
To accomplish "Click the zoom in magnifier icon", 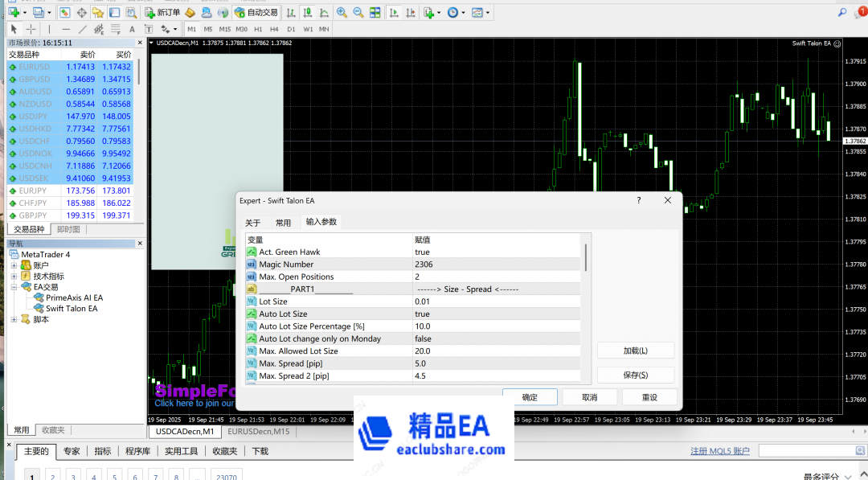I will pos(342,13).
